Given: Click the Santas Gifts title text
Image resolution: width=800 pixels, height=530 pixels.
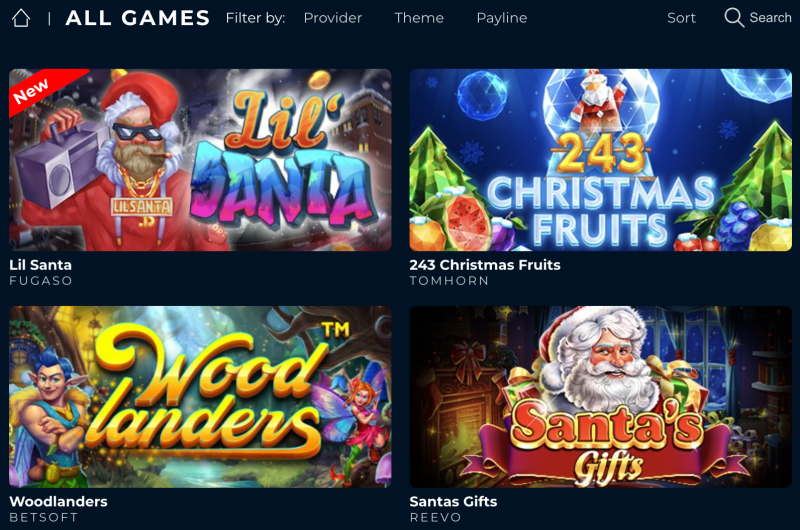Looking at the screenshot, I should tap(453, 501).
